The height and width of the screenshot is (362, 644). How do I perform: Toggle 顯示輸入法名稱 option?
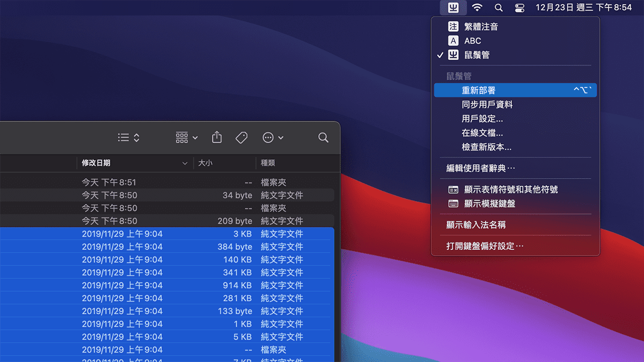[475, 225]
